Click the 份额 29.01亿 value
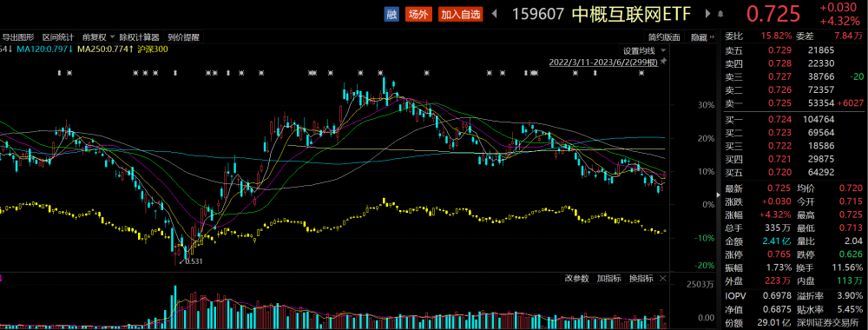The height and width of the screenshot is (330, 868). (x=774, y=322)
